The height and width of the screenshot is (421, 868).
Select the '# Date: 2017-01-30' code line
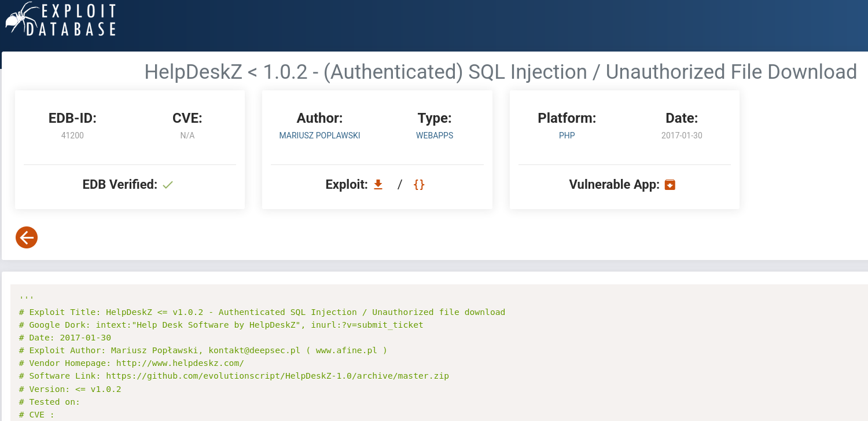[x=65, y=338]
